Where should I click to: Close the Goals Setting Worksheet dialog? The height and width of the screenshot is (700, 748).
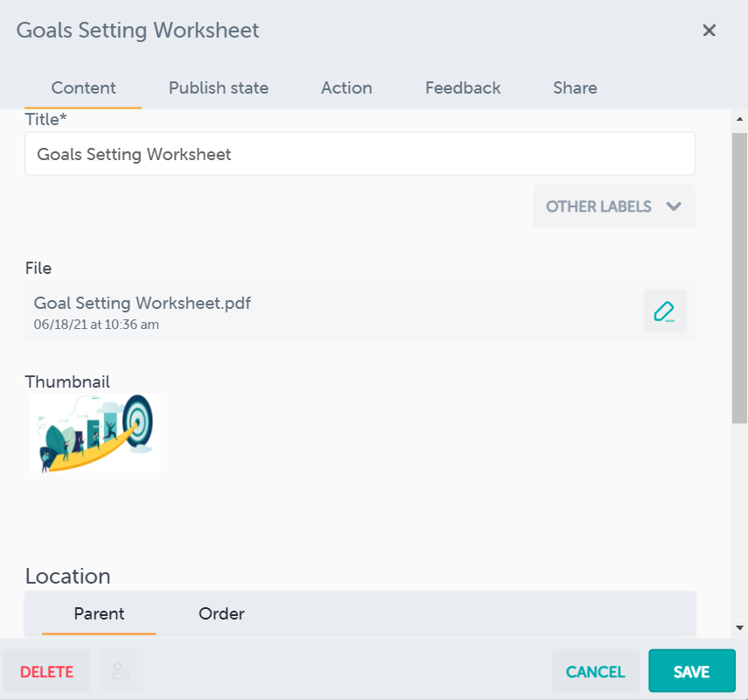(x=710, y=31)
